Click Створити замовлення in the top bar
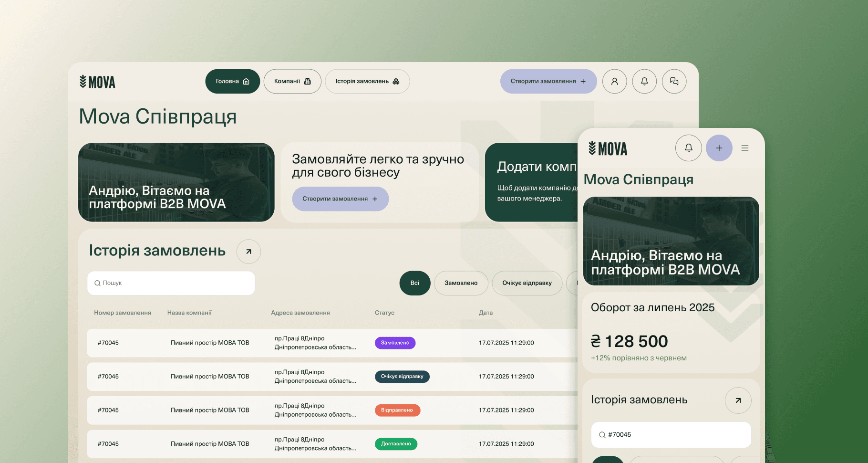The image size is (868, 463). point(548,81)
